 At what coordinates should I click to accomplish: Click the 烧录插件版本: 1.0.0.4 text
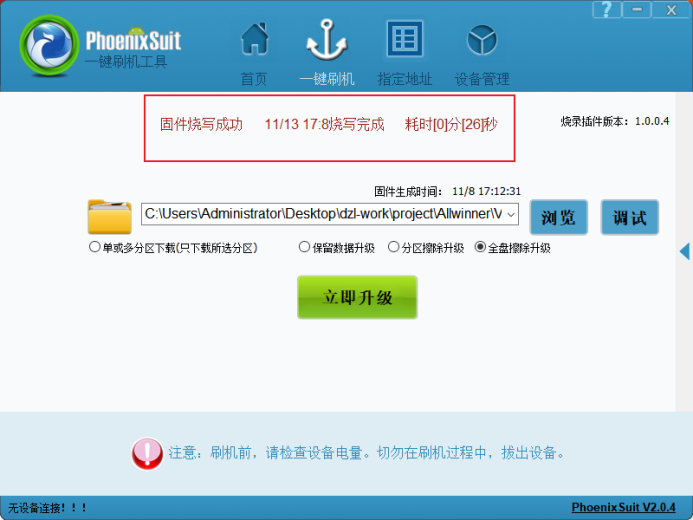[615, 121]
